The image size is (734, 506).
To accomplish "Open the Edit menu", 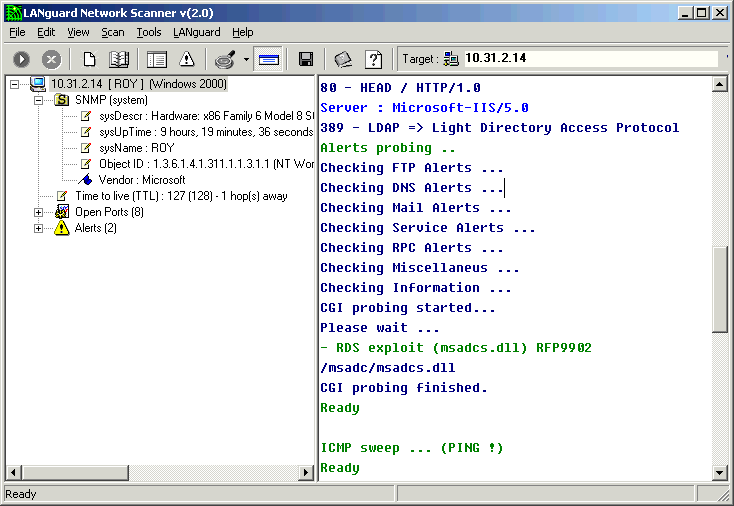I will click(46, 32).
